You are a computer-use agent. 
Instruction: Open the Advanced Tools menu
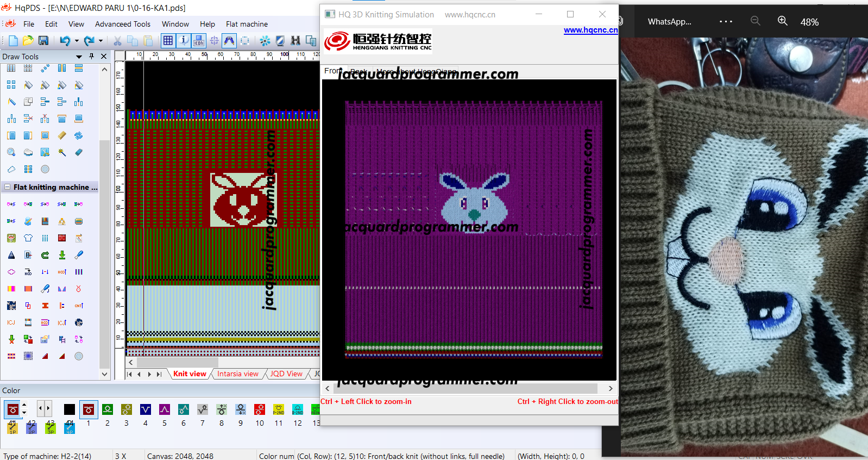[x=123, y=24]
